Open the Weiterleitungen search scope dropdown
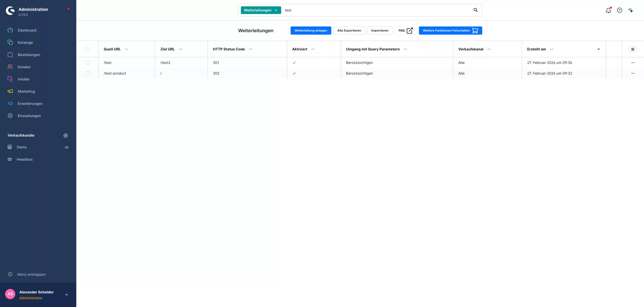 point(261,10)
